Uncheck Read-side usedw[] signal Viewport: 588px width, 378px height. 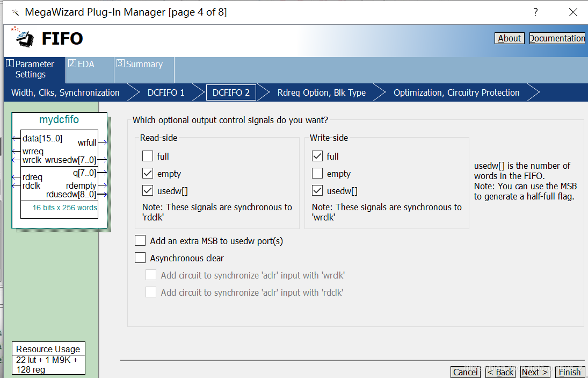[x=148, y=190]
